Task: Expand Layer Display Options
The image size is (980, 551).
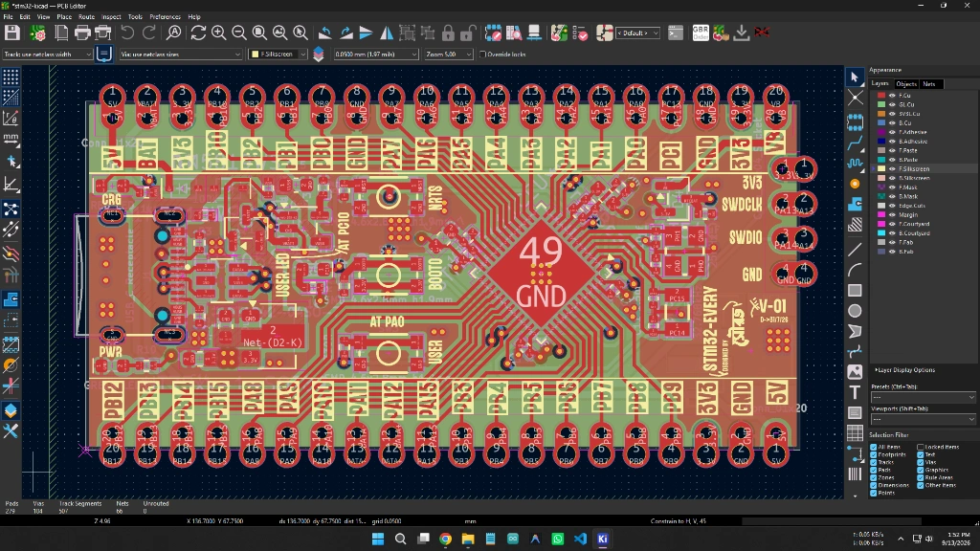Action: pyautogui.click(x=904, y=370)
